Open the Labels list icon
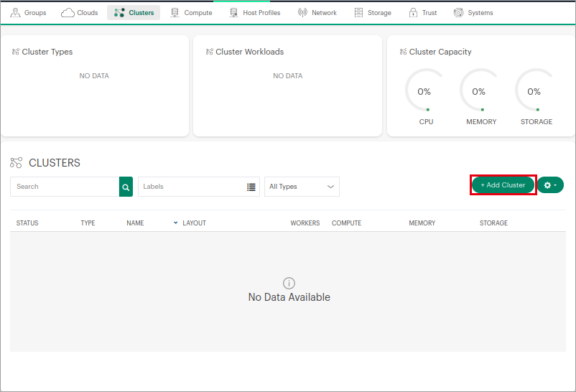Screen dimensions: 576x392 pyautogui.click(x=251, y=187)
